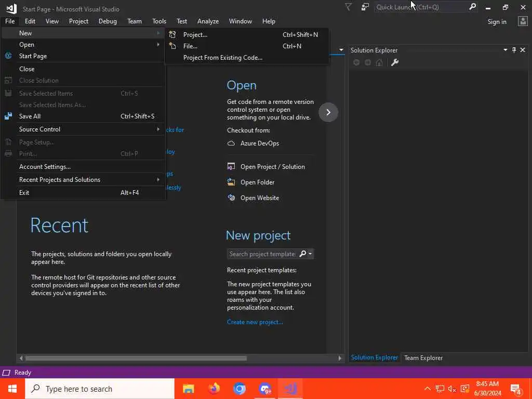Open the Tools menu
The image size is (532, 399).
(159, 21)
